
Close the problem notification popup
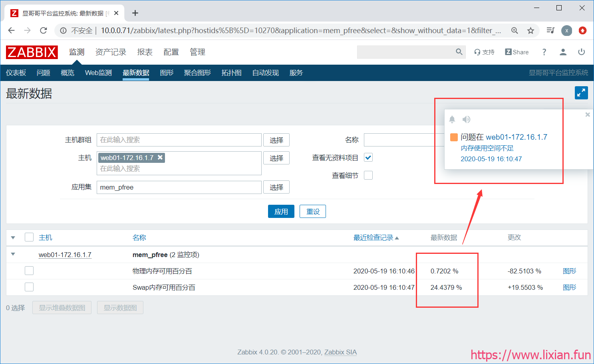588,115
